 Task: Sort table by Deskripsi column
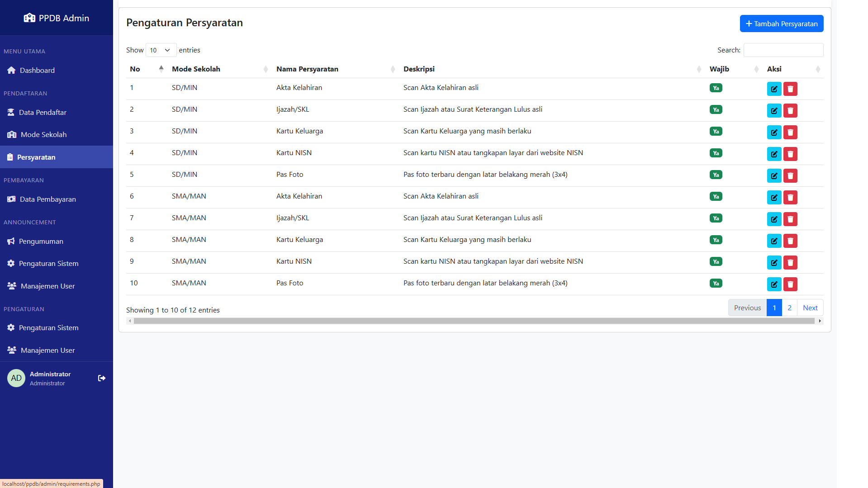tap(553, 69)
